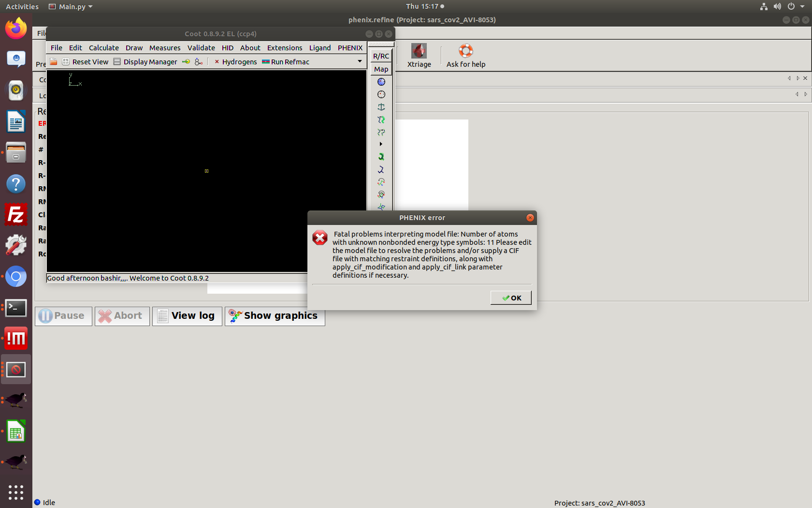Click the green Auto Fit Rotamer icon
This screenshot has width=812, height=508.
381,157
